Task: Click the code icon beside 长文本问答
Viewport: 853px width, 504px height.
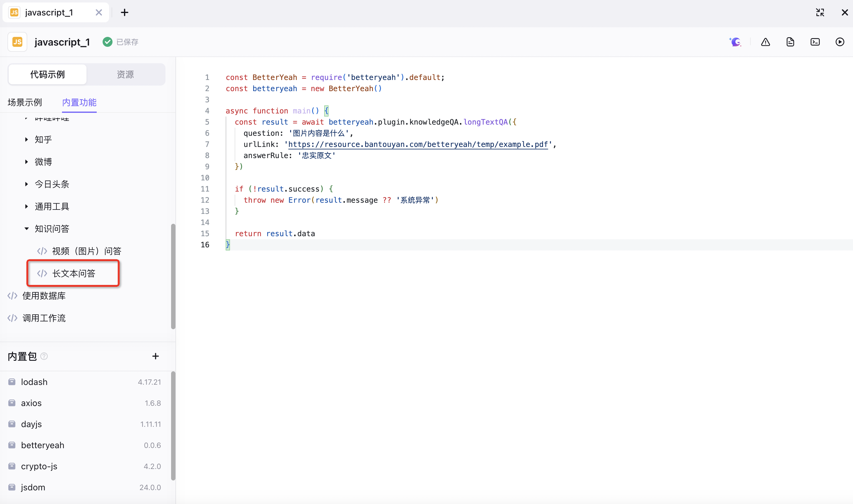Action: pyautogui.click(x=42, y=273)
